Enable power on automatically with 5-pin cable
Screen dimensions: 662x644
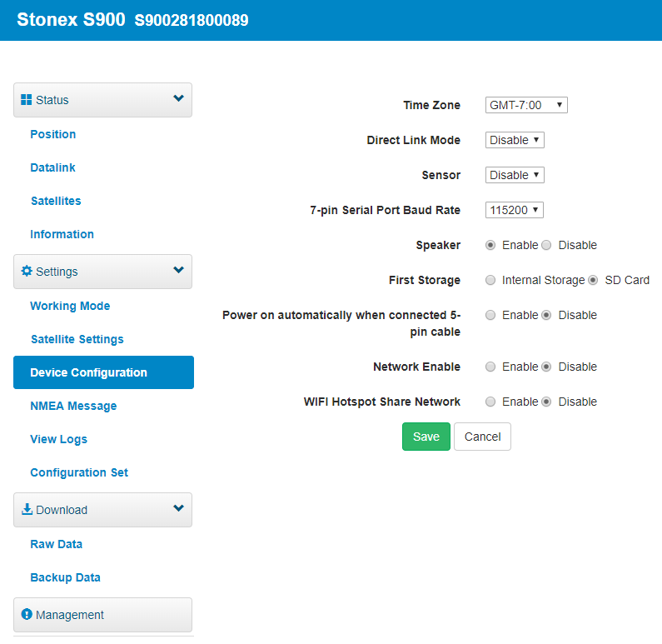coord(490,316)
